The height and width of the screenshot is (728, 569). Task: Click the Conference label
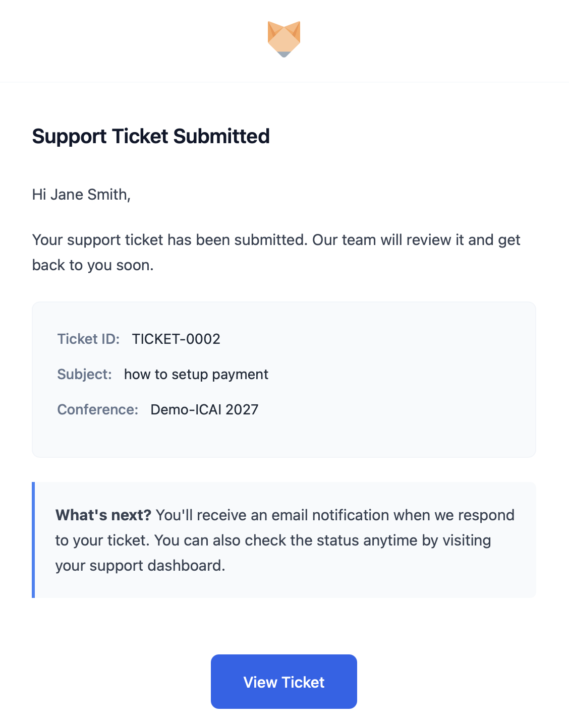[97, 409]
